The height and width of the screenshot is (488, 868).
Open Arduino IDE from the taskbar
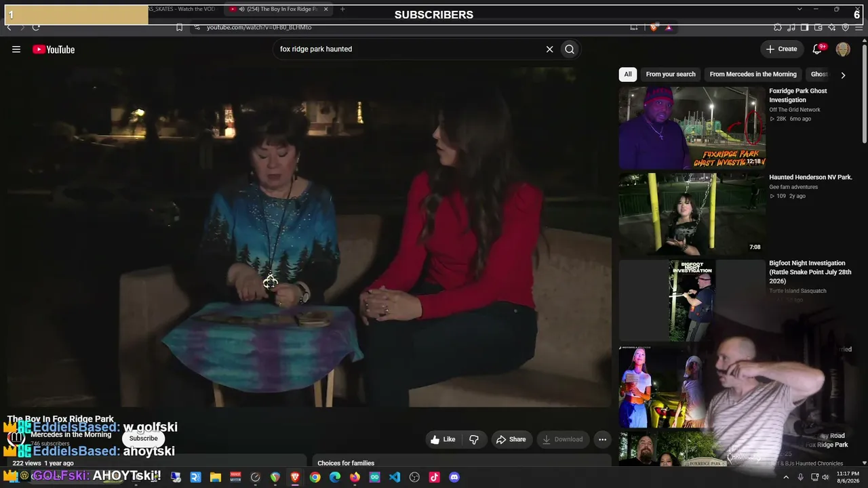(x=374, y=477)
